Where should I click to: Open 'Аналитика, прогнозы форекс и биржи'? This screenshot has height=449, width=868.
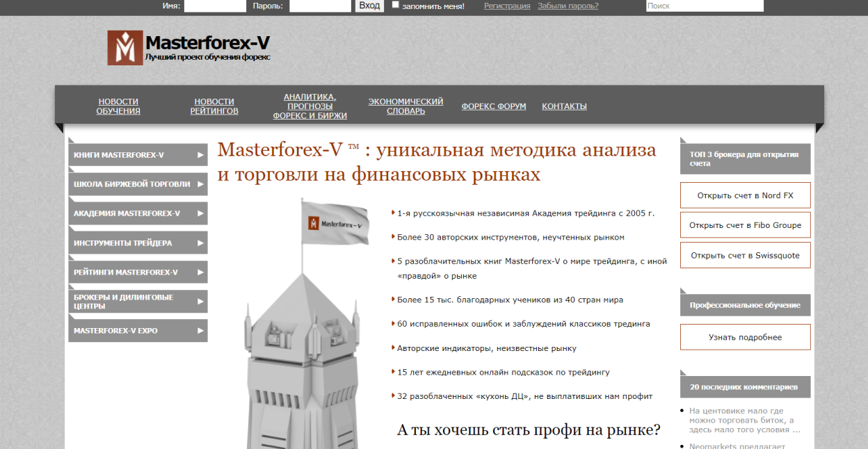[x=310, y=106]
